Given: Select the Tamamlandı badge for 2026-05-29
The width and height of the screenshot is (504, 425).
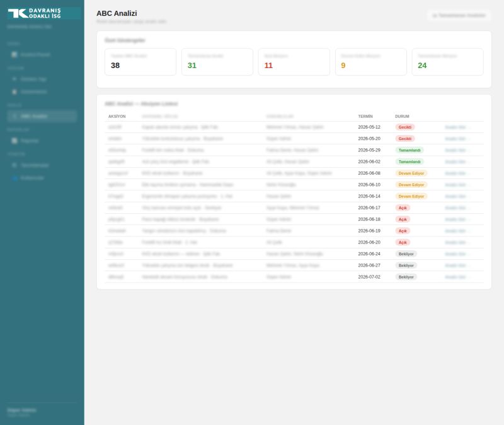Looking at the screenshot, I should pyautogui.click(x=409, y=150).
